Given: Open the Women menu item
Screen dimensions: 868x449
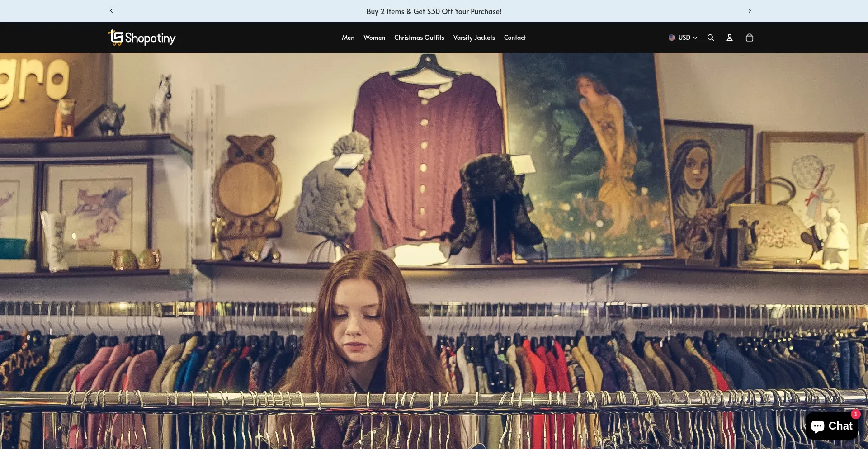Looking at the screenshot, I should (374, 38).
